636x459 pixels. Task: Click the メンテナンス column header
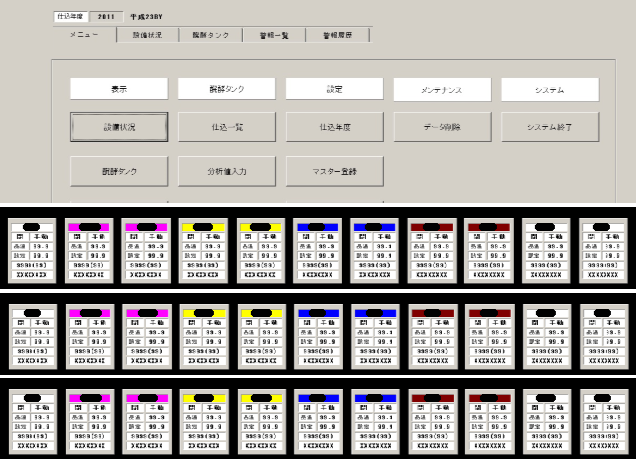pos(443,90)
